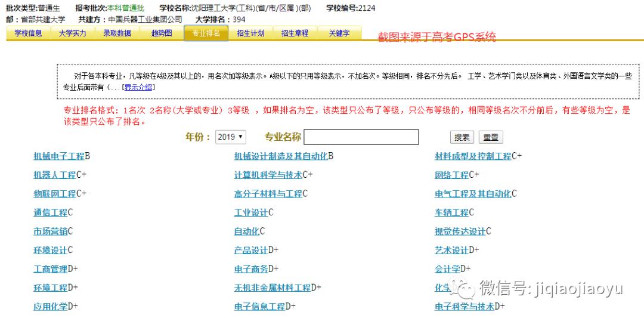Open the 应用化学 link
Screen dimensions: 644x318
(x=50, y=307)
